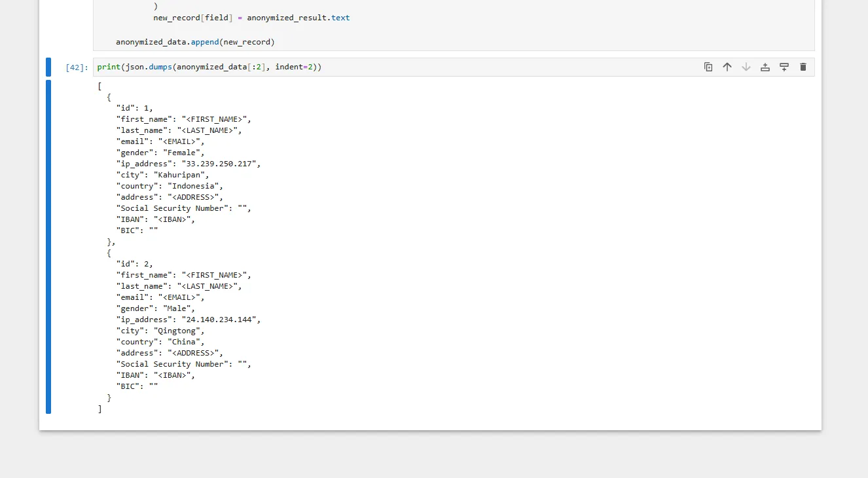Delete the print cell with the trash icon
This screenshot has width=868, height=478.
(803, 67)
